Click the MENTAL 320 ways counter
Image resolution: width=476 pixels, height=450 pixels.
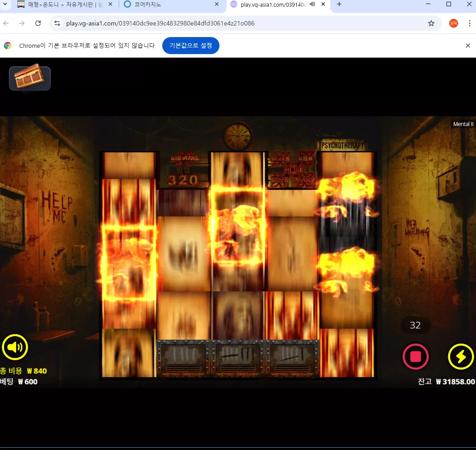183,170
